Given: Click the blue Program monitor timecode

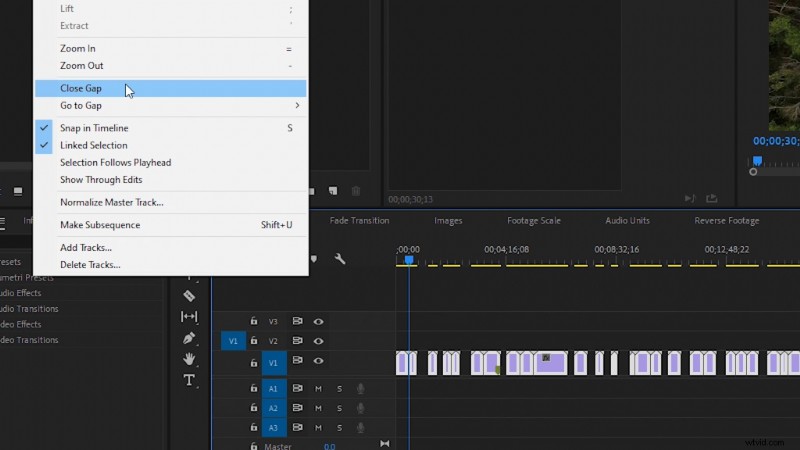Looking at the screenshot, I should (x=776, y=141).
